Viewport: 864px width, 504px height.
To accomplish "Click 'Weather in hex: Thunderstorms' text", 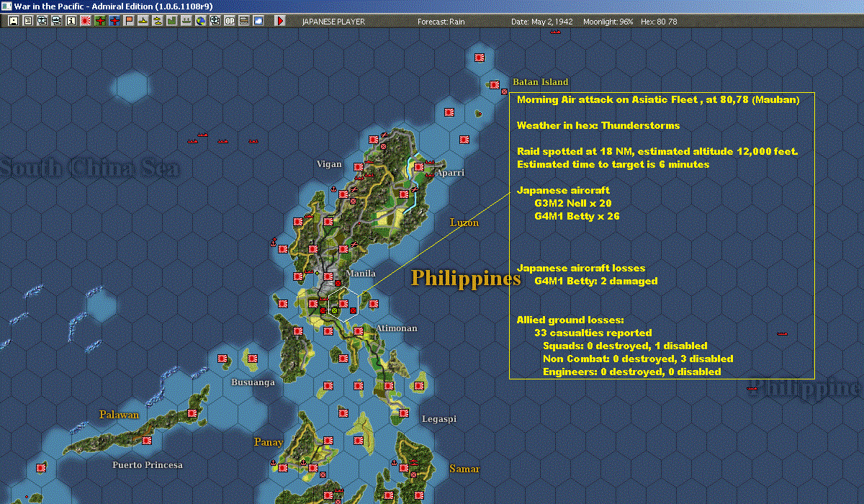I will 598,125.
